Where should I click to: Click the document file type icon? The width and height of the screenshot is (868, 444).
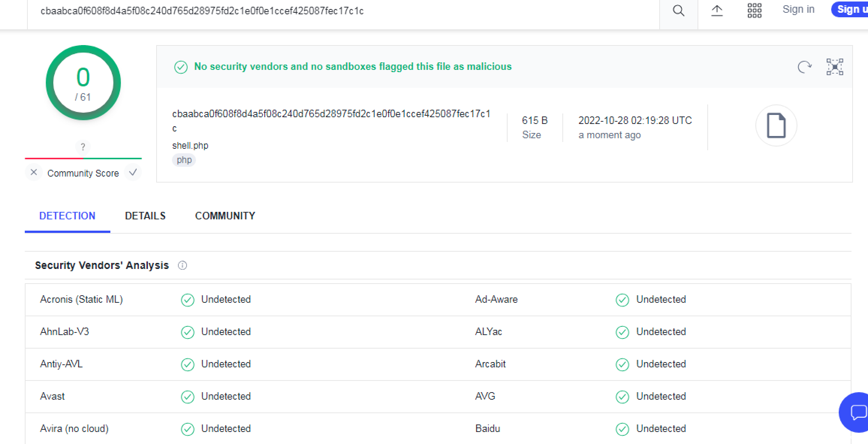pyautogui.click(x=776, y=125)
